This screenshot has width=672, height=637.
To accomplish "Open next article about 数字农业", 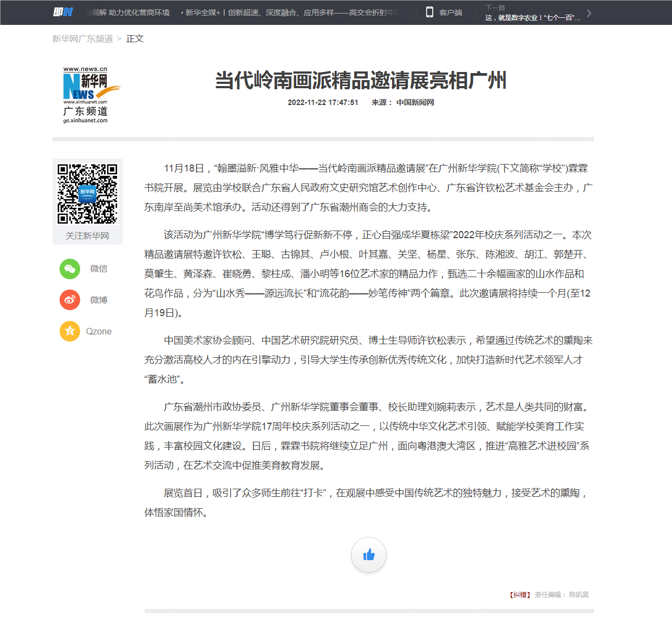I will coord(532,18).
